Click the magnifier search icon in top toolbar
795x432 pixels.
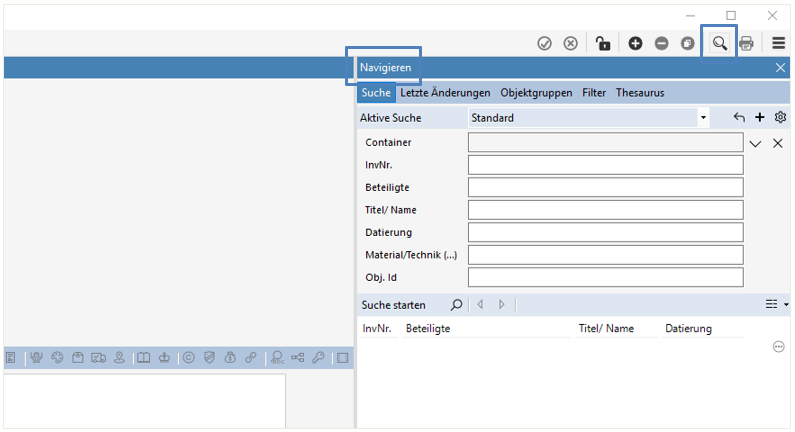[x=718, y=43]
